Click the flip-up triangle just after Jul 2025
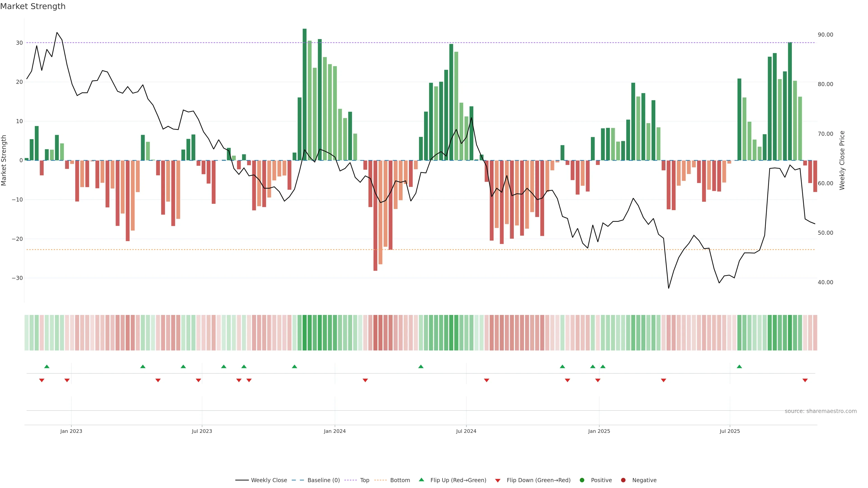Screen dimensions: 868x488 (739, 366)
